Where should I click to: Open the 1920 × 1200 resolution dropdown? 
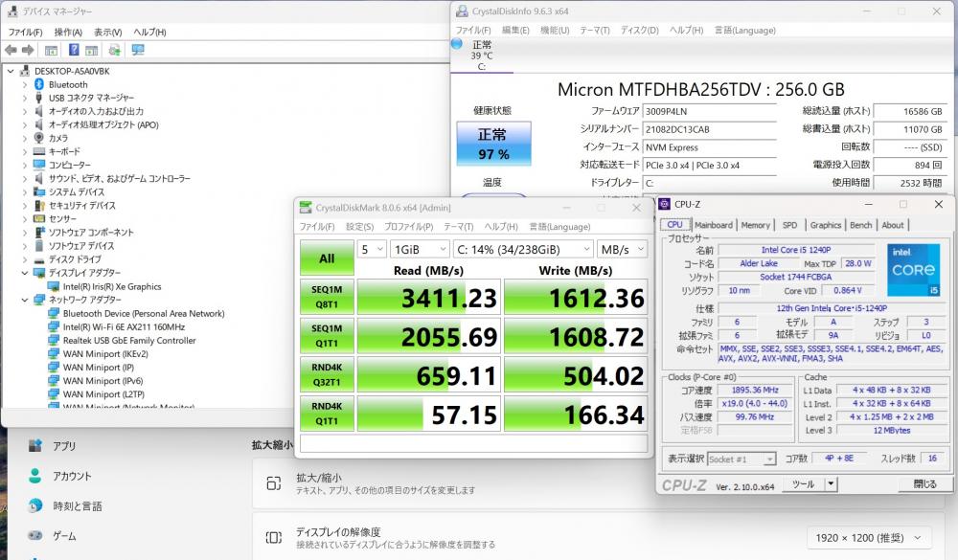click(869, 537)
